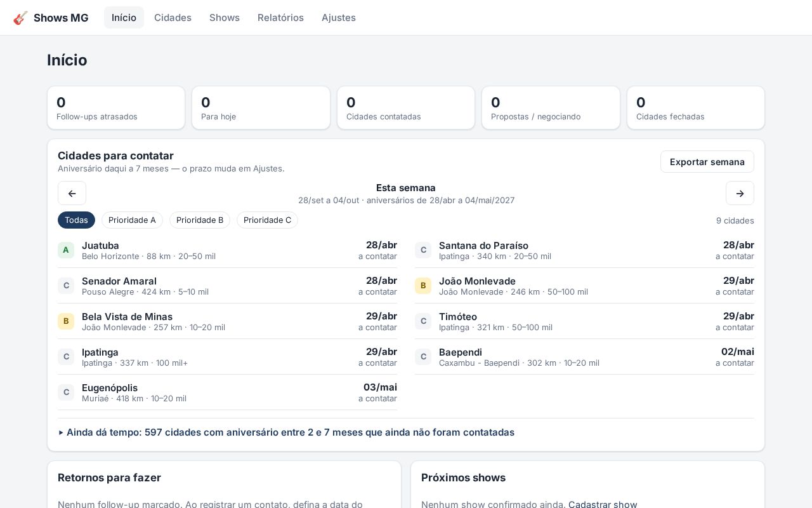
Task: Click Senador Amaral's priority C badge
Action: (66, 286)
